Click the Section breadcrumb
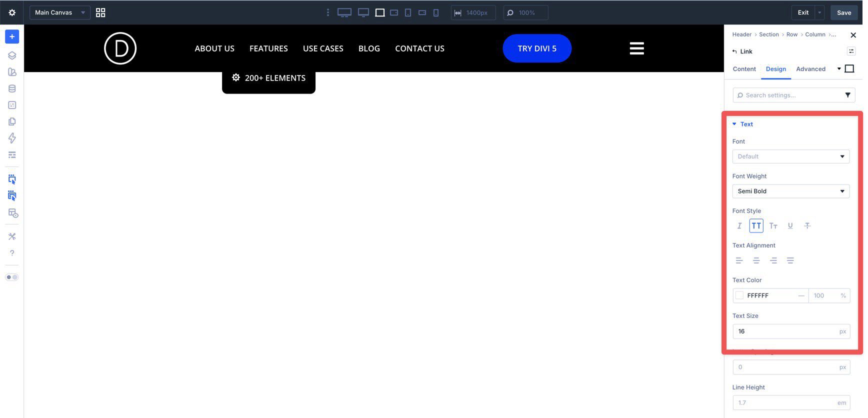This screenshot has height=418, width=868. (768, 34)
